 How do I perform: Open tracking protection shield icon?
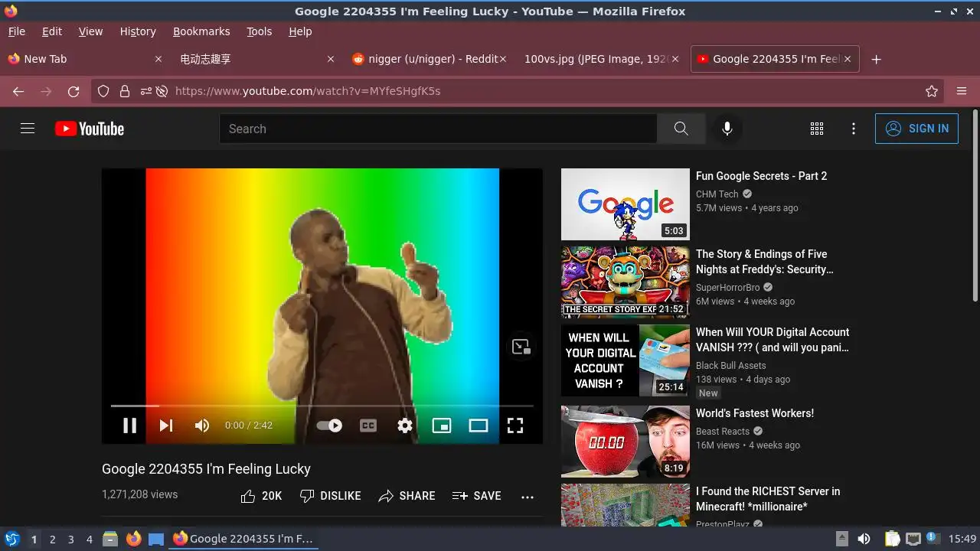(103, 91)
